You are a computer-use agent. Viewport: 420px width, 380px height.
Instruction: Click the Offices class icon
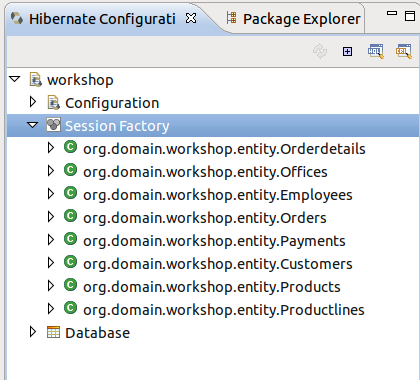pos(70,170)
